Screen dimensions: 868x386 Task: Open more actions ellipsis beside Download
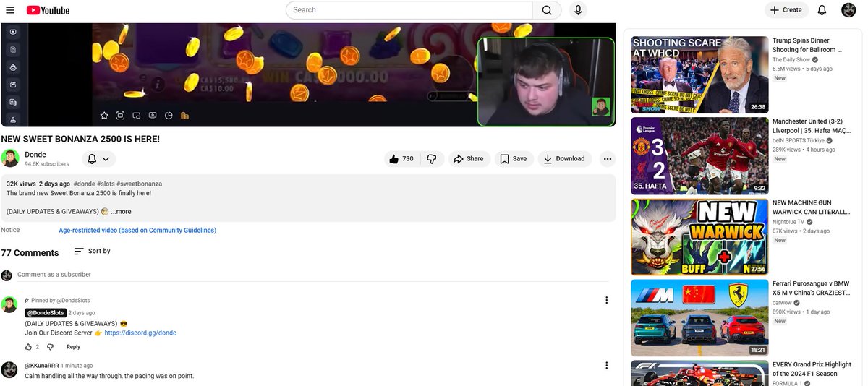[608, 159]
